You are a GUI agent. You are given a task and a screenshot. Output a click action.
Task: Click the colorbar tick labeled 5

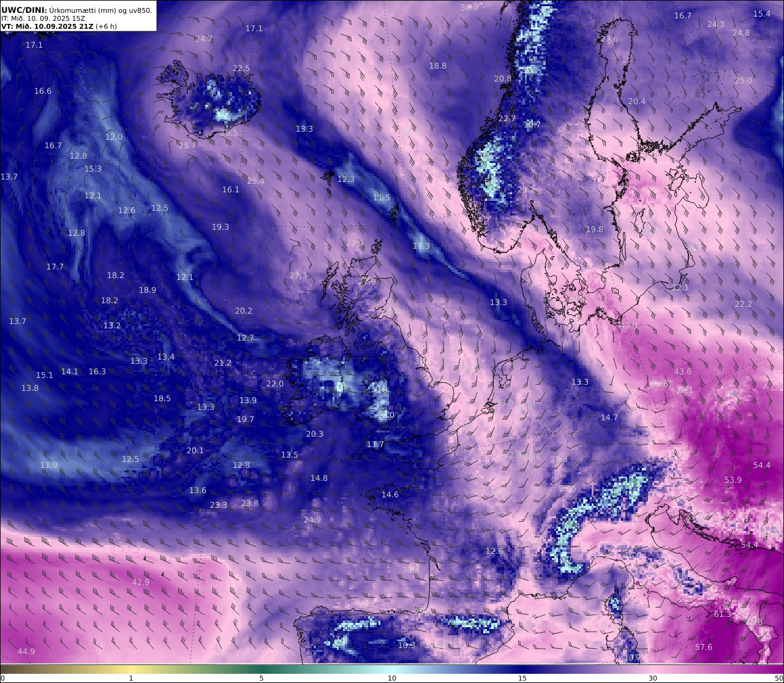(262, 678)
